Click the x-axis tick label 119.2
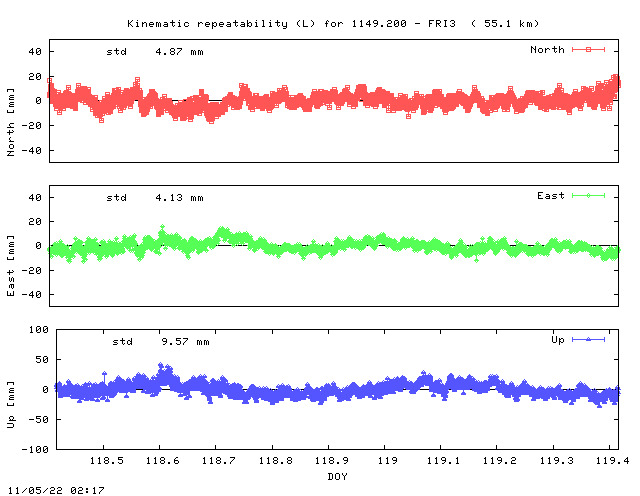This screenshot has width=640, height=496. coord(500,460)
